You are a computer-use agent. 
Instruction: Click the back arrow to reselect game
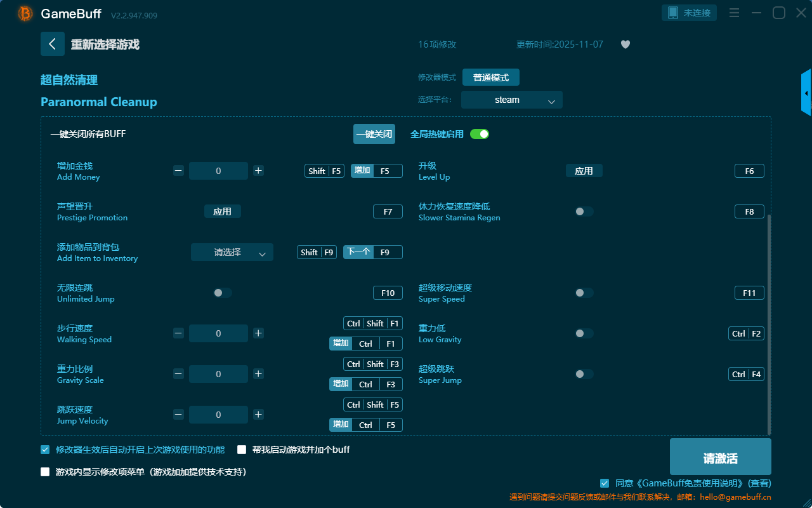pos(52,44)
